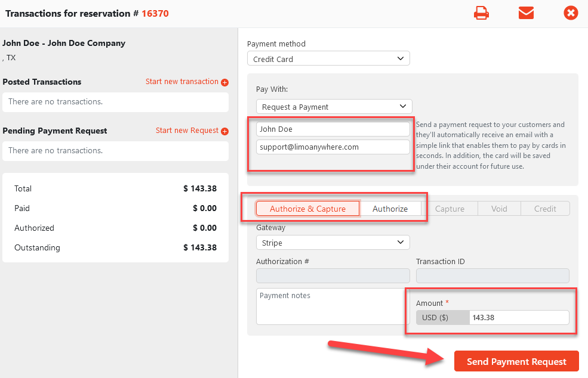Viewport: 588px width, 378px height.
Task: Click the printer icon in header
Action: pyautogui.click(x=482, y=13)
